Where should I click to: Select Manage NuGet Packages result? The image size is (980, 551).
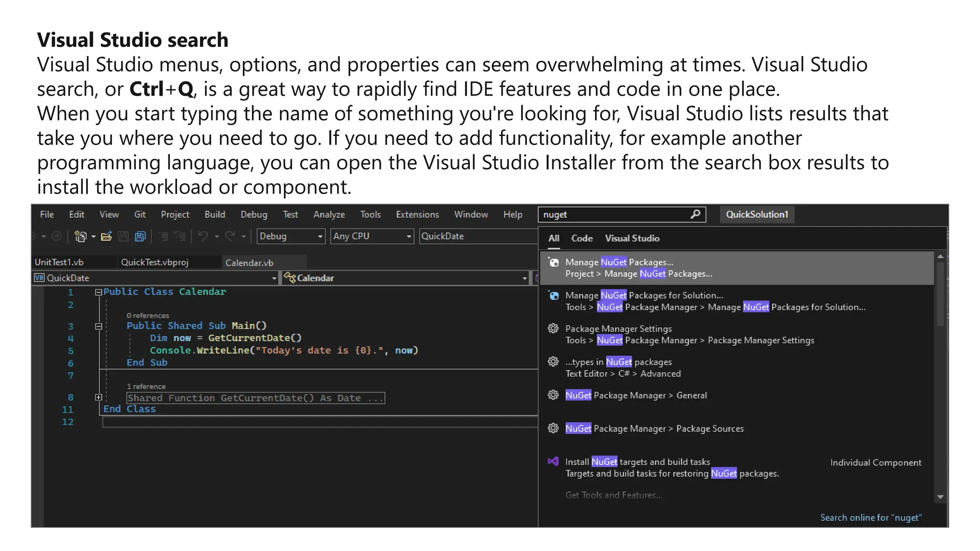(737, 268)
